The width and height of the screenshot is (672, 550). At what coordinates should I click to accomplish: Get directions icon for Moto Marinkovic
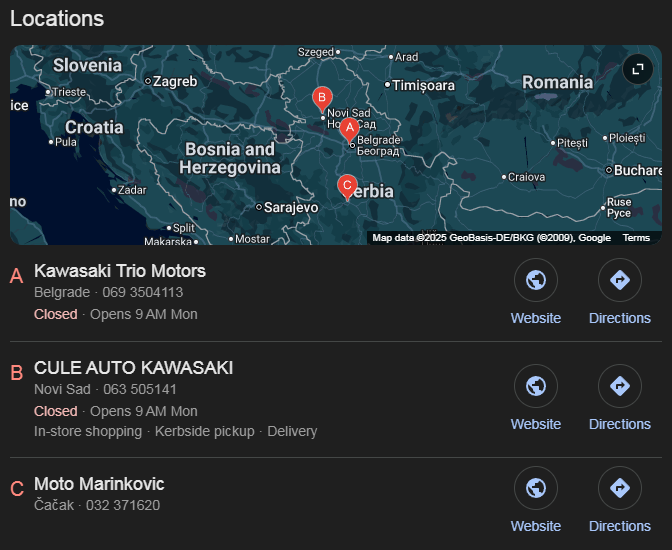coord(619,488)
